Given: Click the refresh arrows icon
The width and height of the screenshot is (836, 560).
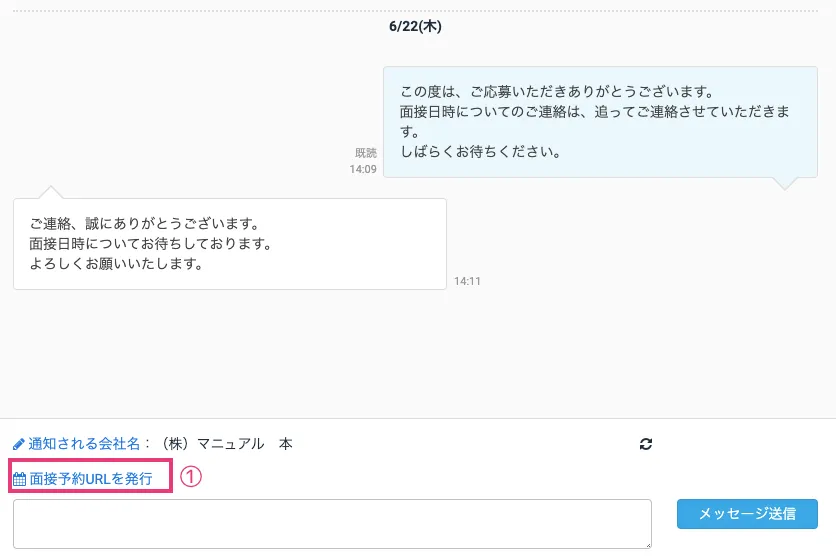Looking at the screenshot, I should 645,444.
